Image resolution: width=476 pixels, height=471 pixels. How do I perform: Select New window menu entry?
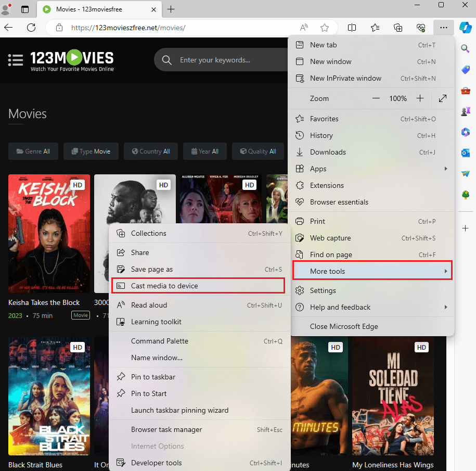pyautogui.click(x=371, y=61)
